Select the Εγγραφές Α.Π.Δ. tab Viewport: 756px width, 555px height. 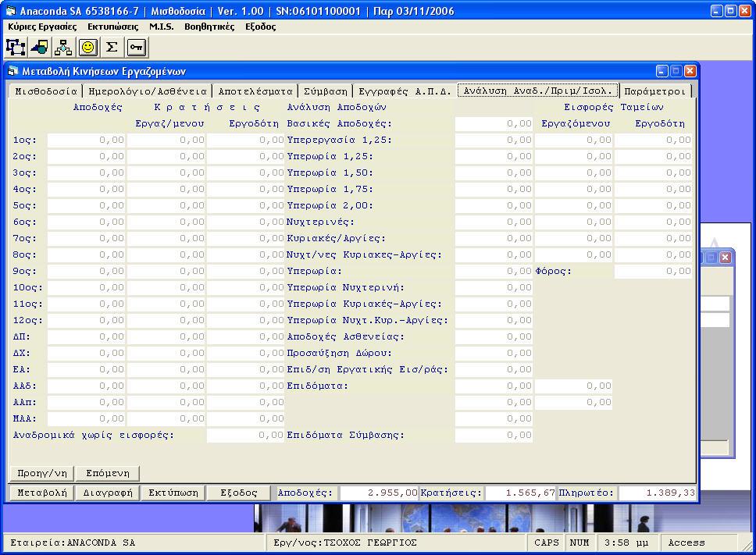point(405,91)
